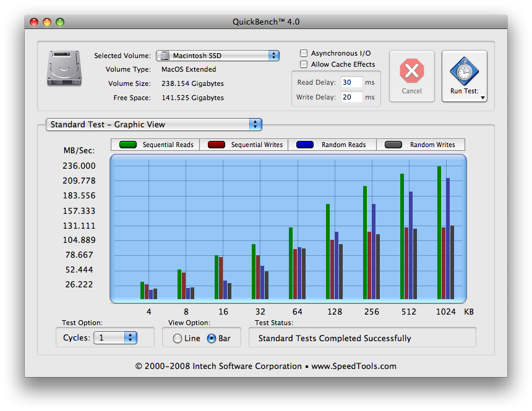Select the Line view radio button
Image resolution: width=532 pixels, height=411 pixels.
click(x=177, y=339)
